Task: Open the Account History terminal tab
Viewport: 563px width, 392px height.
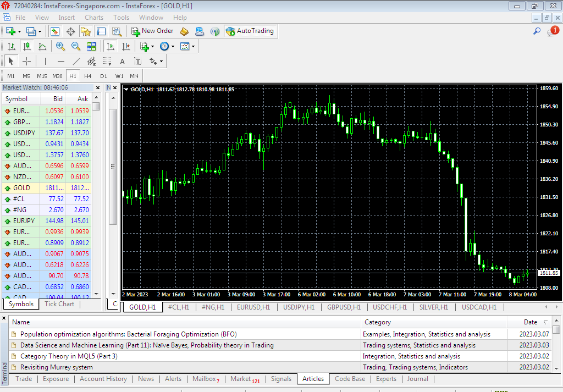Action: (x=103, y=379)
